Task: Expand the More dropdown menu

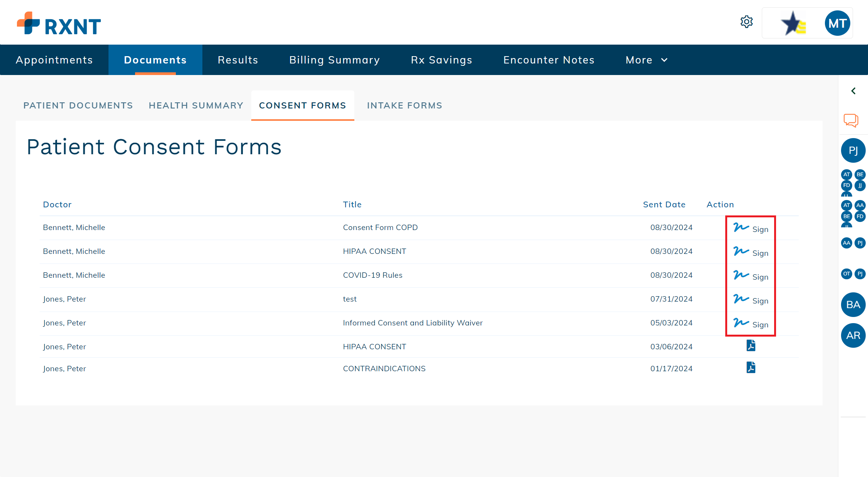Action: point(647,60)
